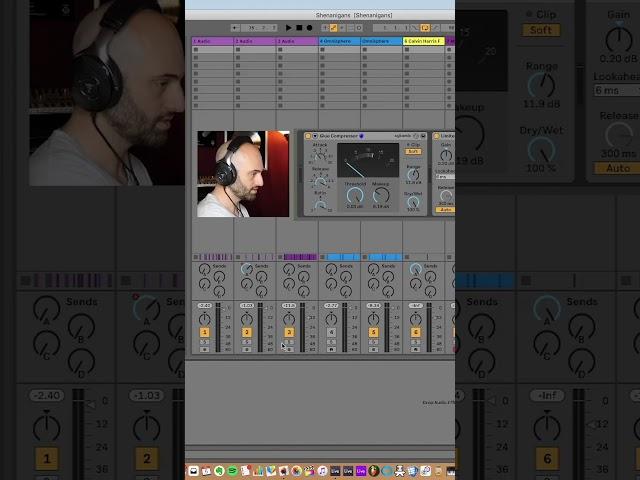The width and height of the screenshot is (640, 480).
Task: Mute track 5 with its activator button
Action: pos(373,332)
